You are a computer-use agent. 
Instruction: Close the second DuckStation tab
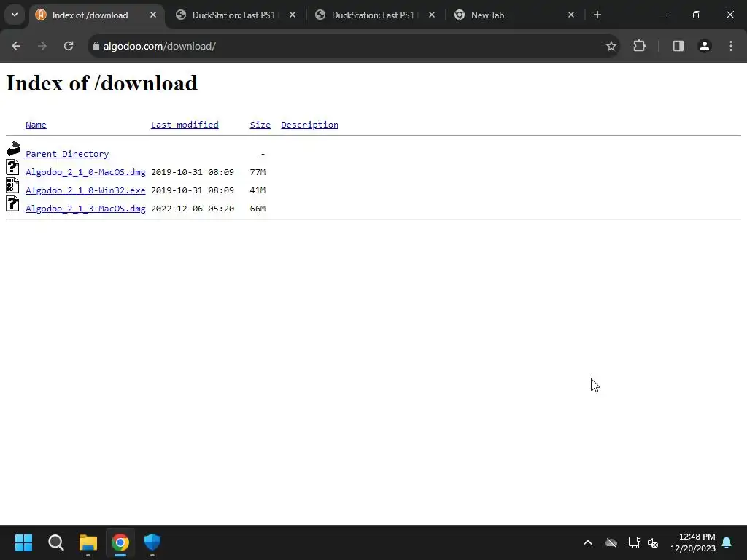[432, 15]
